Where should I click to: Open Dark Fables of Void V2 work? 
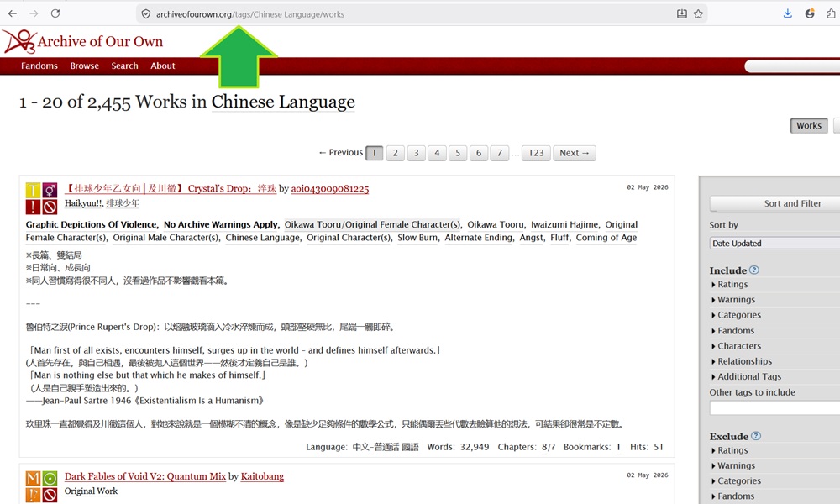click(145, 476)
